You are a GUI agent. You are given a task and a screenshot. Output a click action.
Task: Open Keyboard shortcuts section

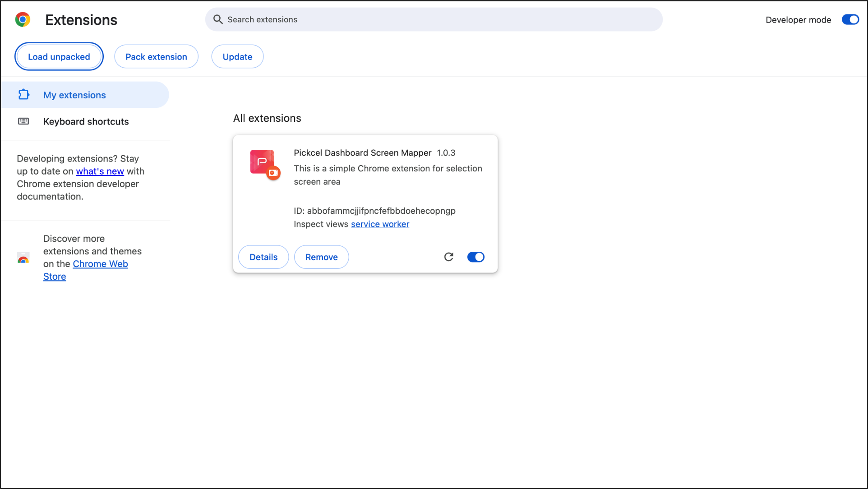(x=86, y=122)
